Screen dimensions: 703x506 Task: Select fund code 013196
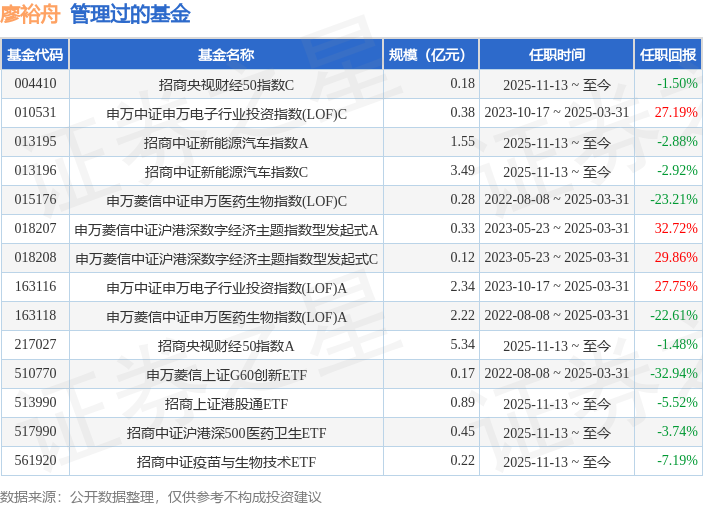click(35, 170)
